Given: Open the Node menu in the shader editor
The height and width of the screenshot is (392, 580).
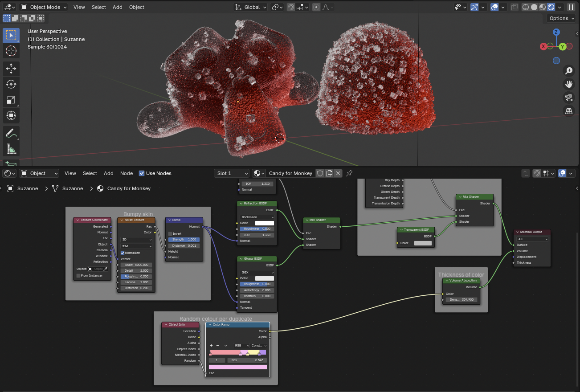Looking at the screenshot, I should 127,173.
